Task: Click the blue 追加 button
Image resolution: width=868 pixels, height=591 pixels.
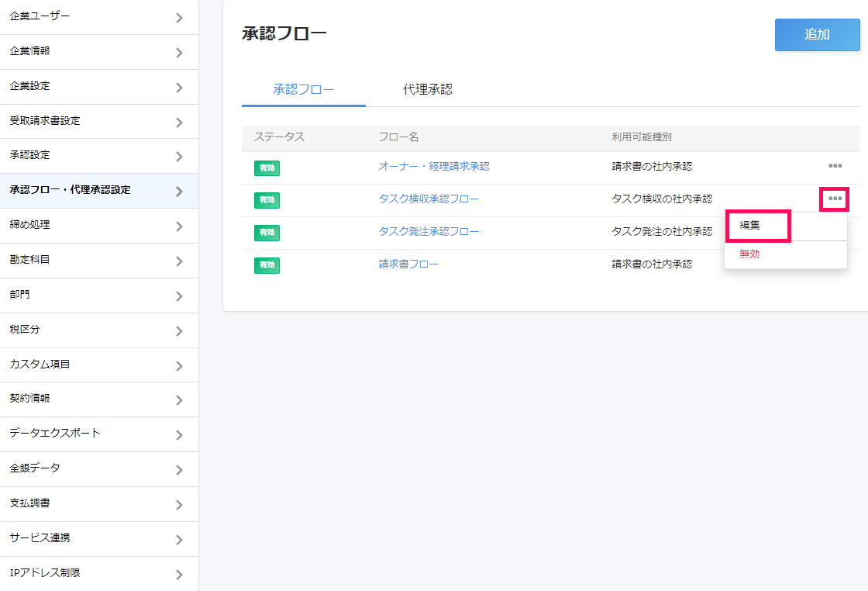Action: (817, 34)
